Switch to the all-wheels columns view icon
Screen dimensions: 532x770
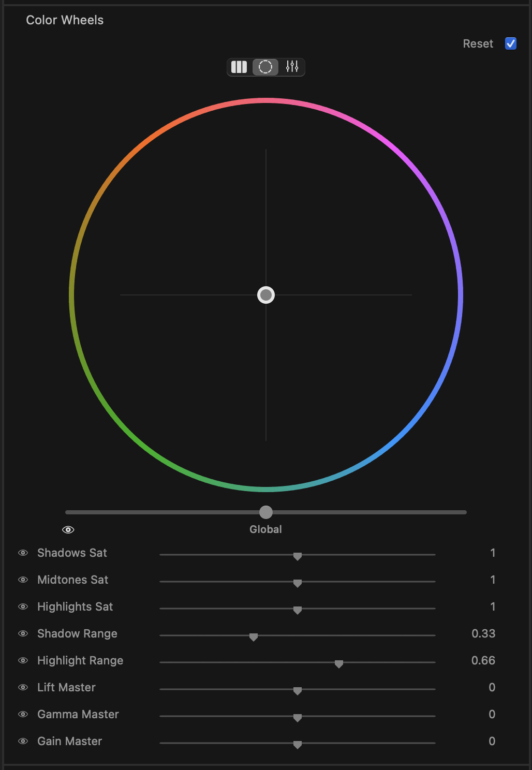coord(239,67)
